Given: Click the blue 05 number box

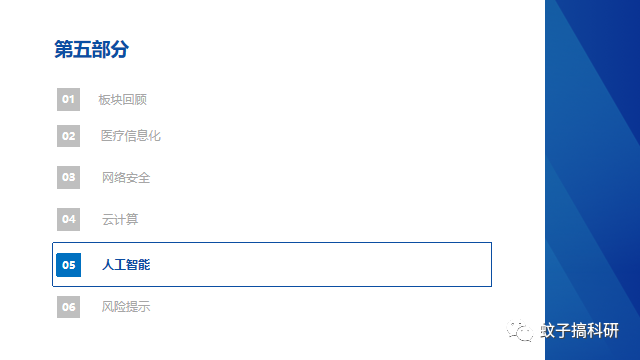Looking at the screenshot, I should click(69, 265).
